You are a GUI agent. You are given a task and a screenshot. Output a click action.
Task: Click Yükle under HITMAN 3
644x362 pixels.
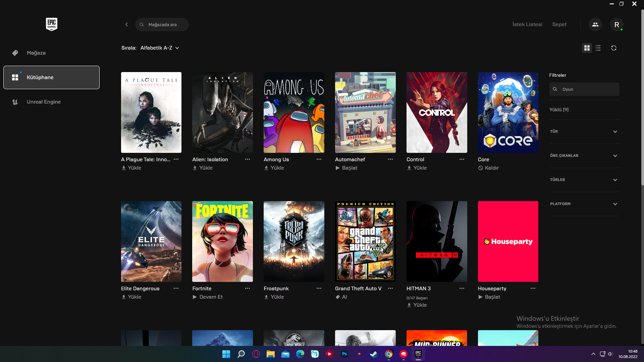417,305
